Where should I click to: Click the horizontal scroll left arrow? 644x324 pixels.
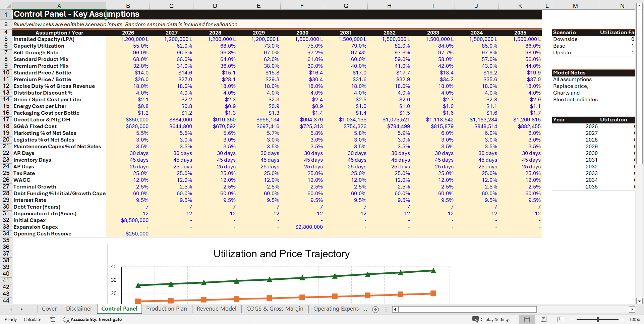coord(395,309)
